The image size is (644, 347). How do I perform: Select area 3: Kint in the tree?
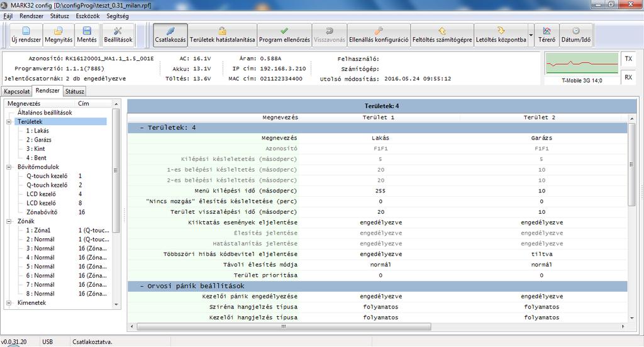(35, 148)
